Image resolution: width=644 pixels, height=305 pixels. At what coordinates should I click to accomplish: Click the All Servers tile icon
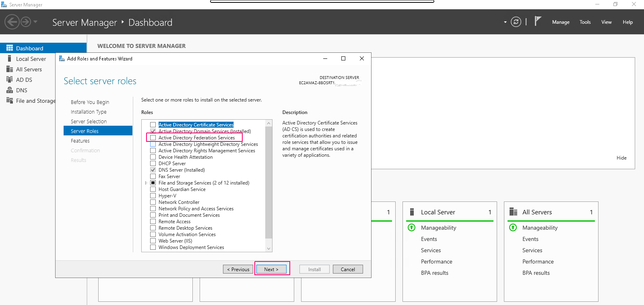coord(513,212)
